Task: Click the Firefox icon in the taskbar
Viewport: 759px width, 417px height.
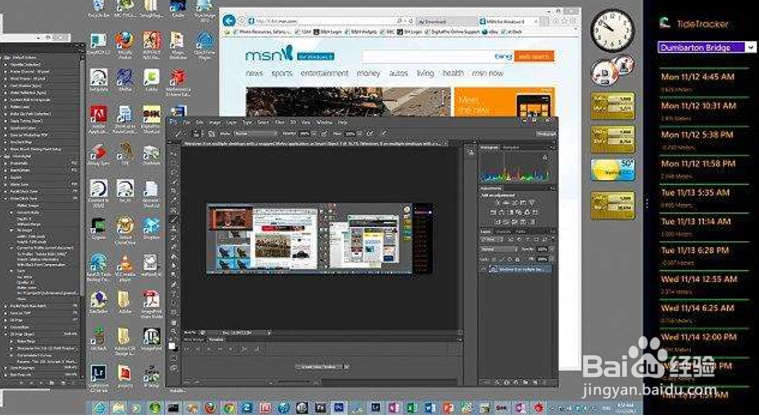Action: [x=210, y=408]
